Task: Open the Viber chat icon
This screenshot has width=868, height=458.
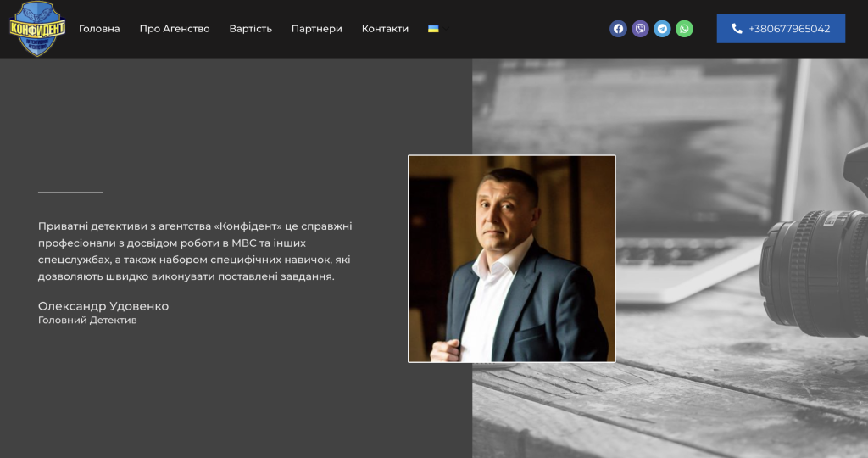Action: pos(641,29)
